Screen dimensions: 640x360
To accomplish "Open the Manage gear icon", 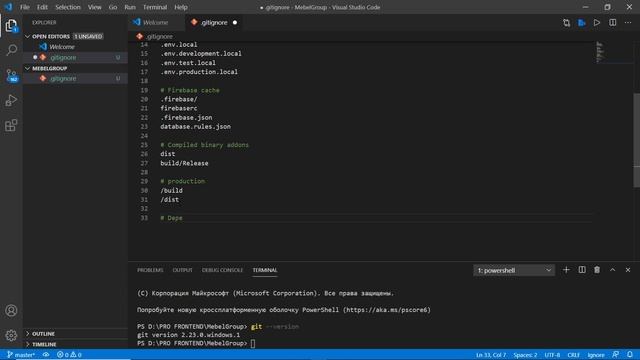I will click(11, 335).
